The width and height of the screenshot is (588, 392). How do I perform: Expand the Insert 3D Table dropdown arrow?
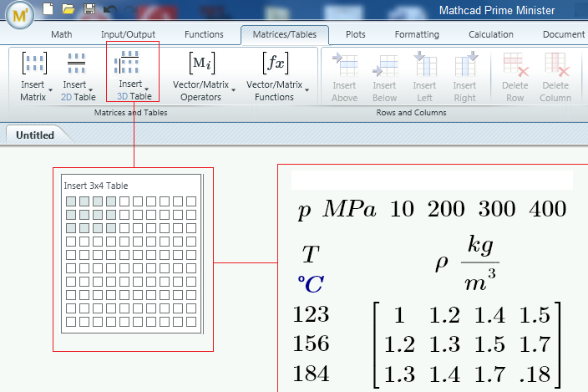[x=147, y=89]
